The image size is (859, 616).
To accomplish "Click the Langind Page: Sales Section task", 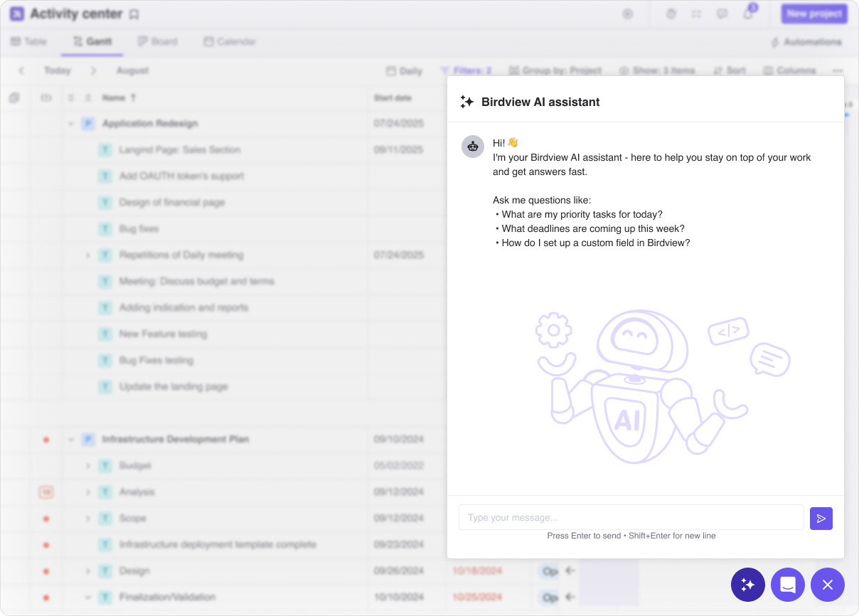I will (180, 150).
